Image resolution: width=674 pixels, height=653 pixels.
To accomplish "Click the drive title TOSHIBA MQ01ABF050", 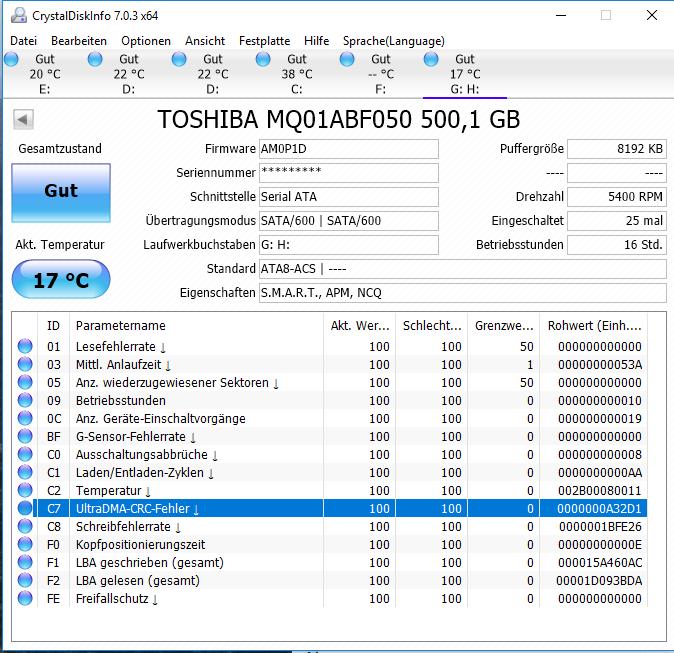I will (x=338, y=119).
